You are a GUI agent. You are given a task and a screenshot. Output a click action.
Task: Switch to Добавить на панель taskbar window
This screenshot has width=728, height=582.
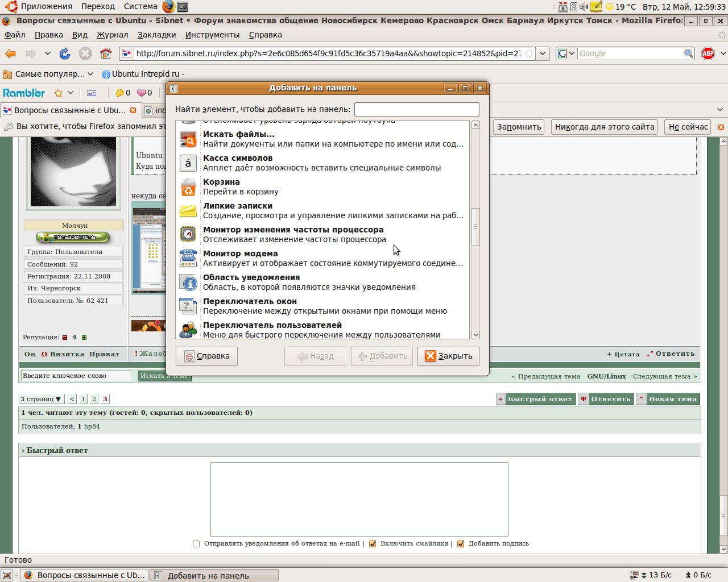click(x=214, y=575)
